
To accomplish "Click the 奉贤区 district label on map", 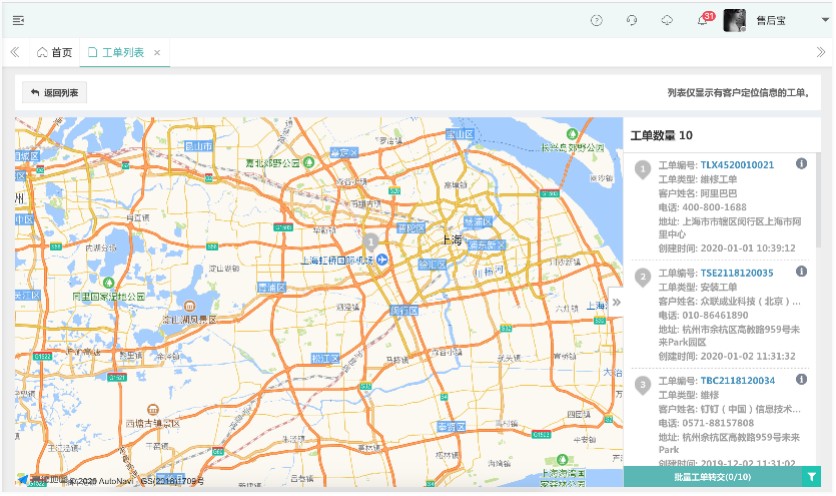I will 451,427.
